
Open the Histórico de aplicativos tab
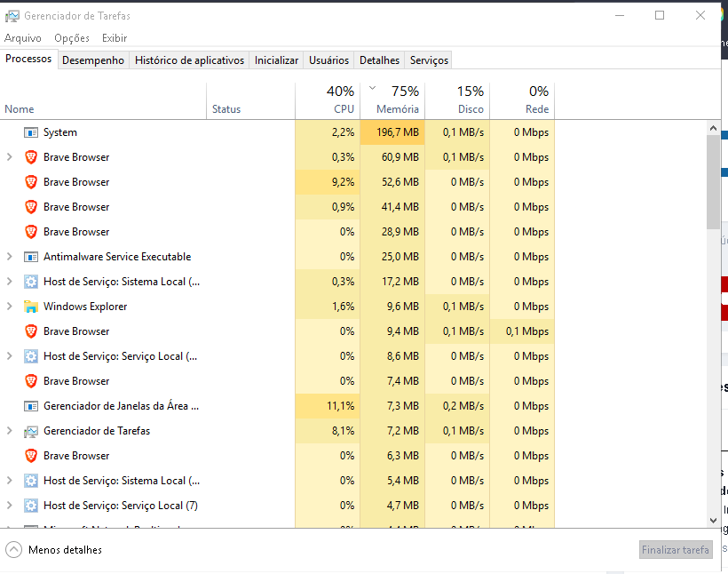pyautogui.click(x=189, y=60)
